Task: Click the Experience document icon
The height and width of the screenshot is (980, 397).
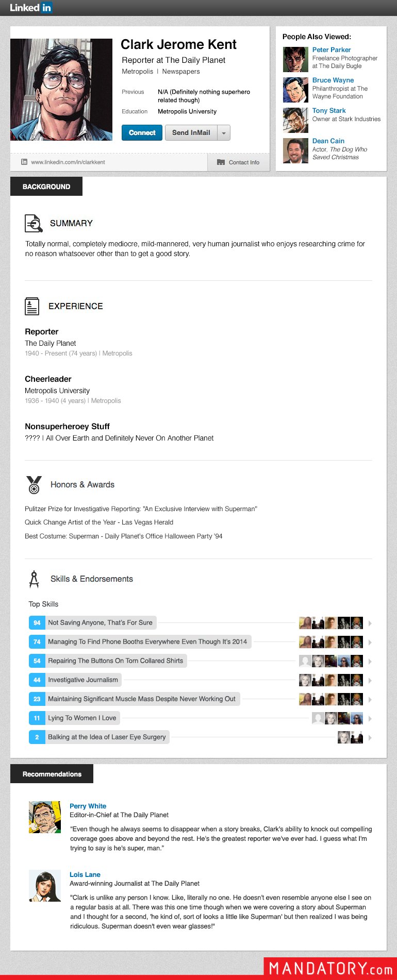Action: pyautogui.click(x=32, y=306)
